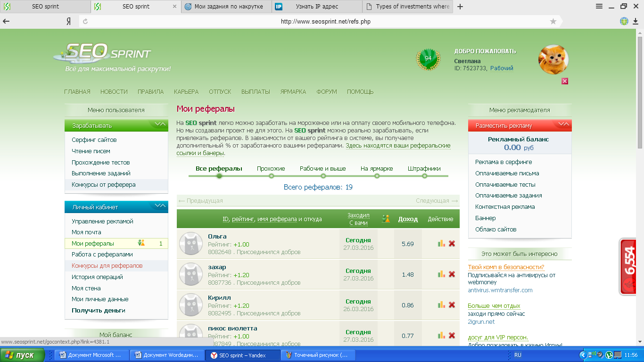
Task: Collapse the "Зарабатывать" menu section
Action: tap(159, 124)
